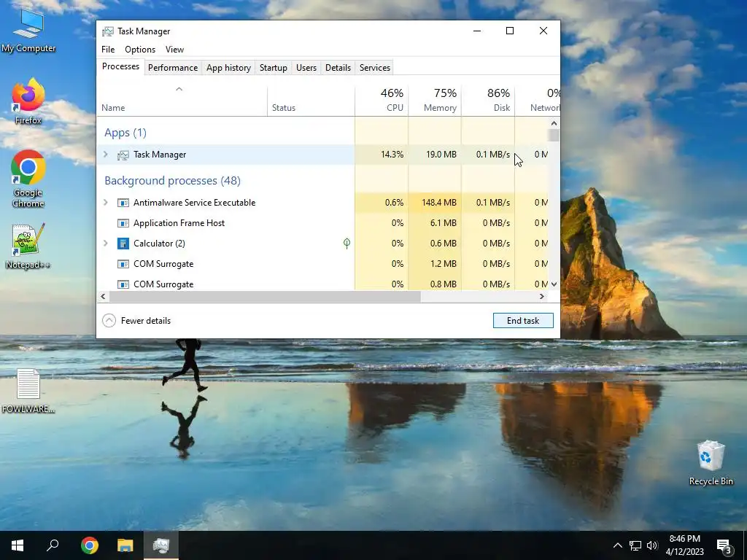Screen dimensions: 747x560
Task: Open the Options menu
Action: (x=140, y=50)
